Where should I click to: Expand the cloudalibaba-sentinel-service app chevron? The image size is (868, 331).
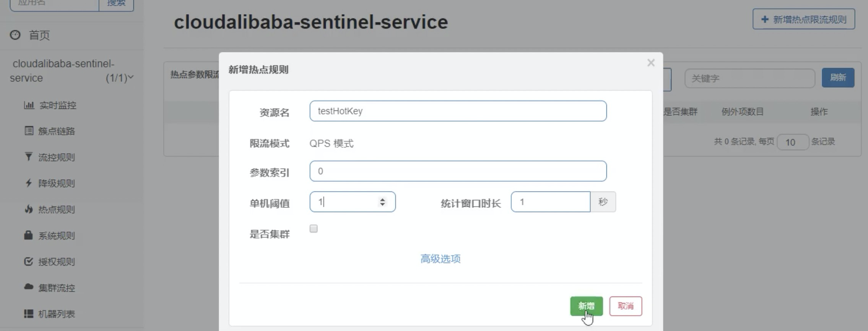pos(130,78)
